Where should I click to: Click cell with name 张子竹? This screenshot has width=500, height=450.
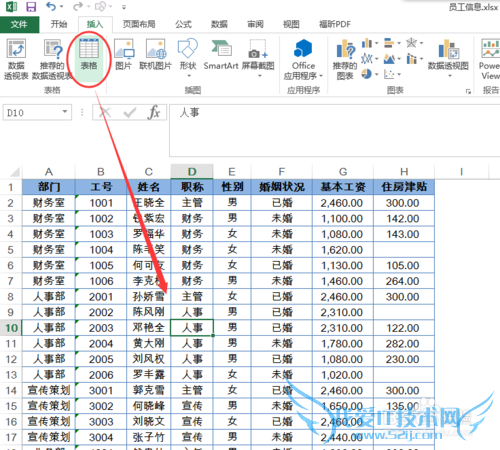pos(149,437)
